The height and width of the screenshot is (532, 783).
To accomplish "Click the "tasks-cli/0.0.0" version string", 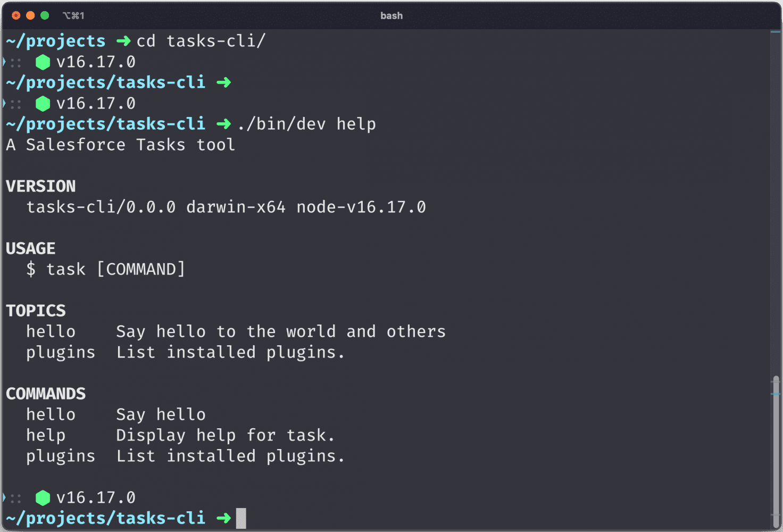I will pos(101,207).
